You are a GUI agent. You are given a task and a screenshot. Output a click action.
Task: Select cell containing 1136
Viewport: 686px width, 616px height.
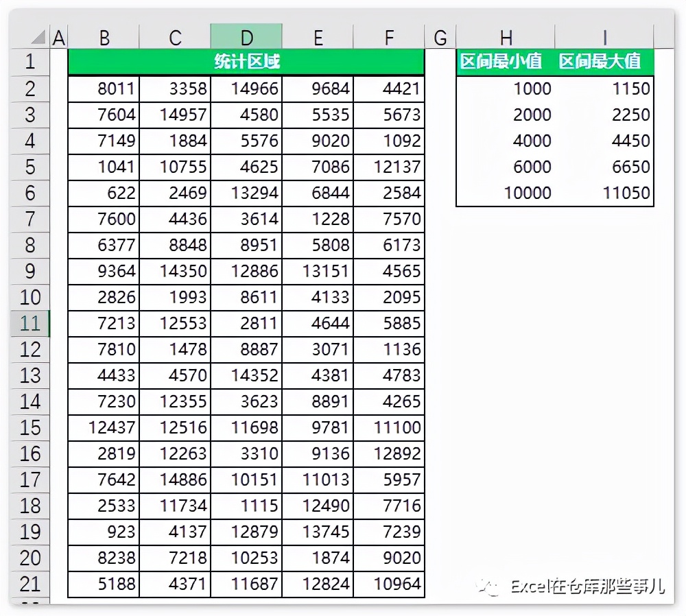click(389, 350)
